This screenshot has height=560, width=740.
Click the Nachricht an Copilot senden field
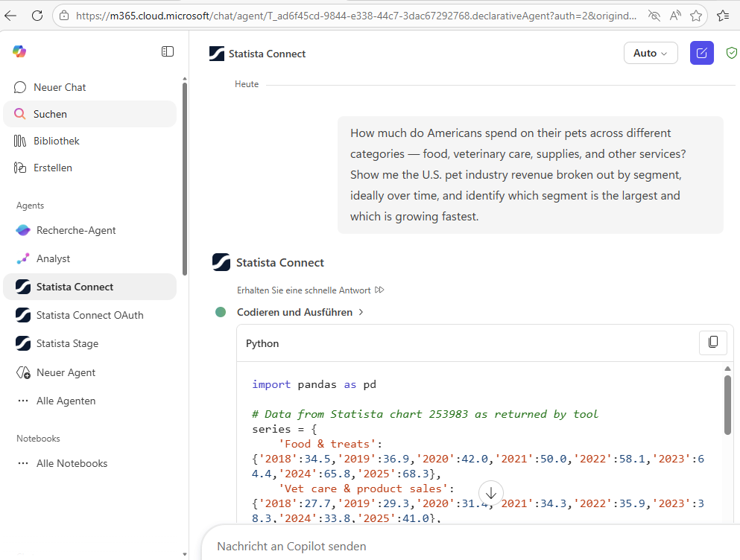pos(472,547)
